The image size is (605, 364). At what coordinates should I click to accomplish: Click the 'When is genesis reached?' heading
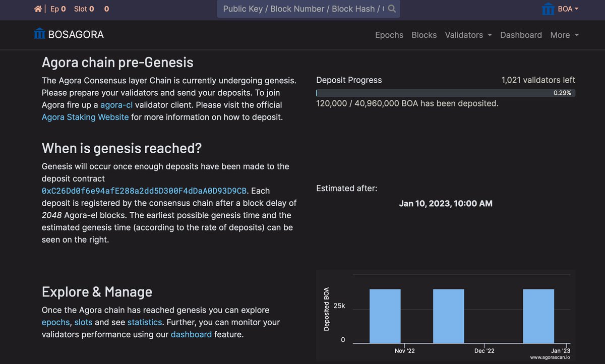pos(122,148)
